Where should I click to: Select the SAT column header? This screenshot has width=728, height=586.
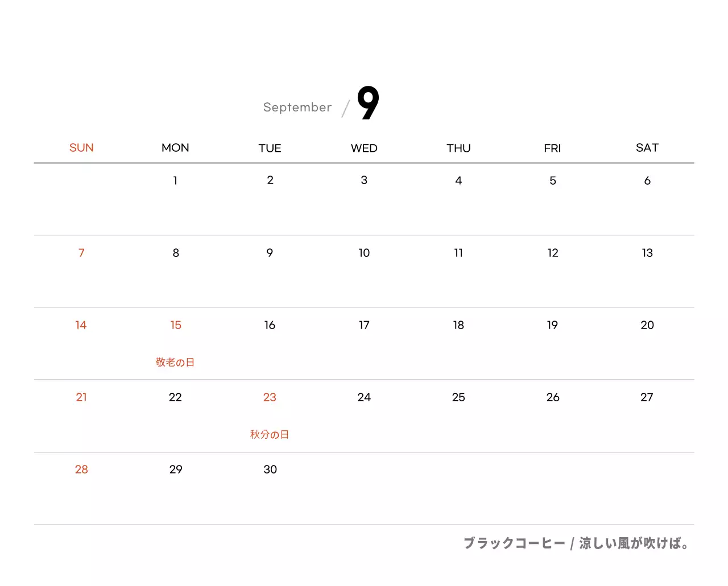tap(647, 148)
